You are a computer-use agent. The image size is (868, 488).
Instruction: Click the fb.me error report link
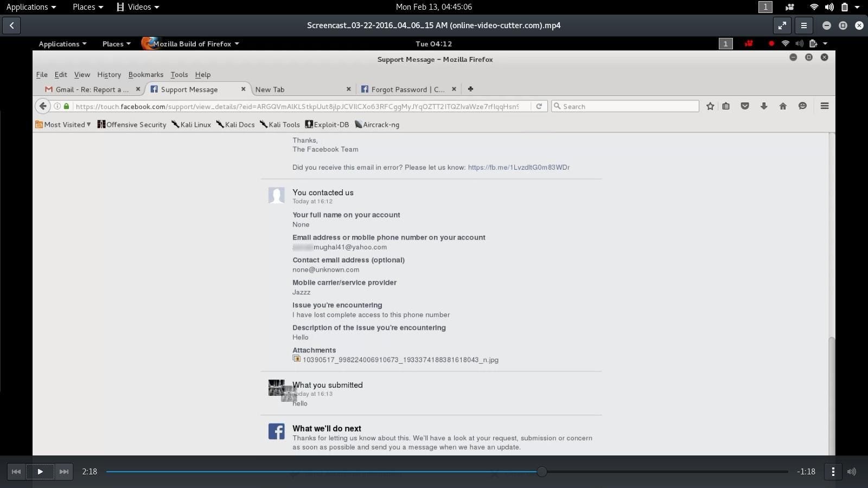pyautogui.click(x=519, y=168)
